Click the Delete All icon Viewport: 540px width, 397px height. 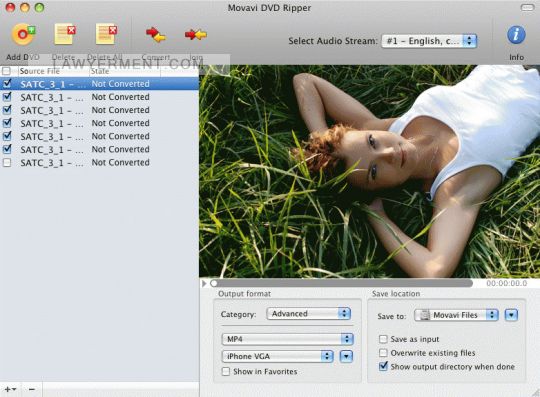click(106, 34)
